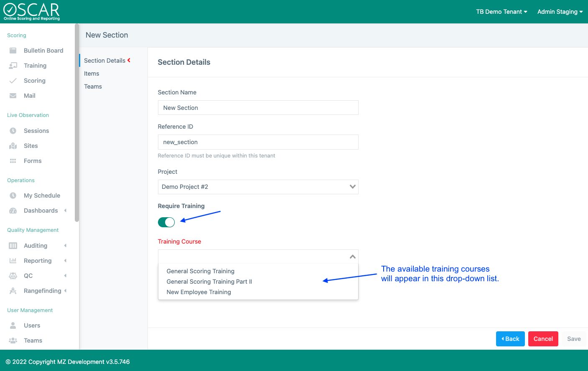Click the Training icon in the sidebar

click(13, 66)
